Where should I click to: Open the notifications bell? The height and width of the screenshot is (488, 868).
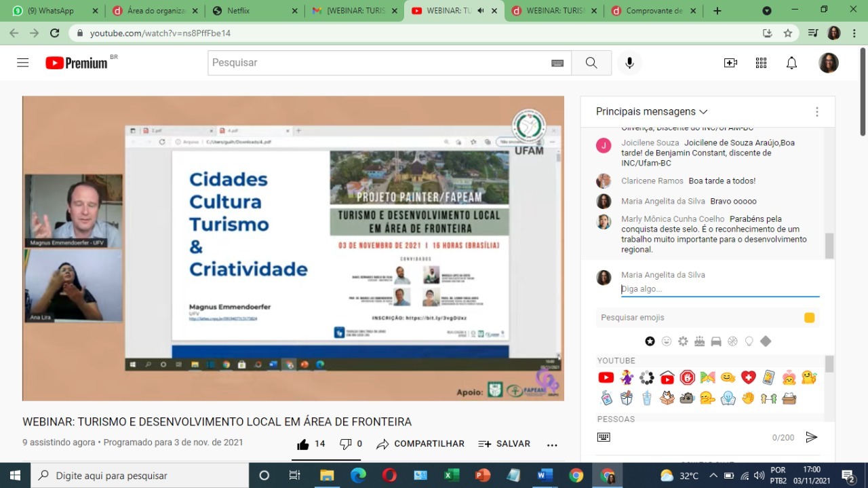click(791, 63)
